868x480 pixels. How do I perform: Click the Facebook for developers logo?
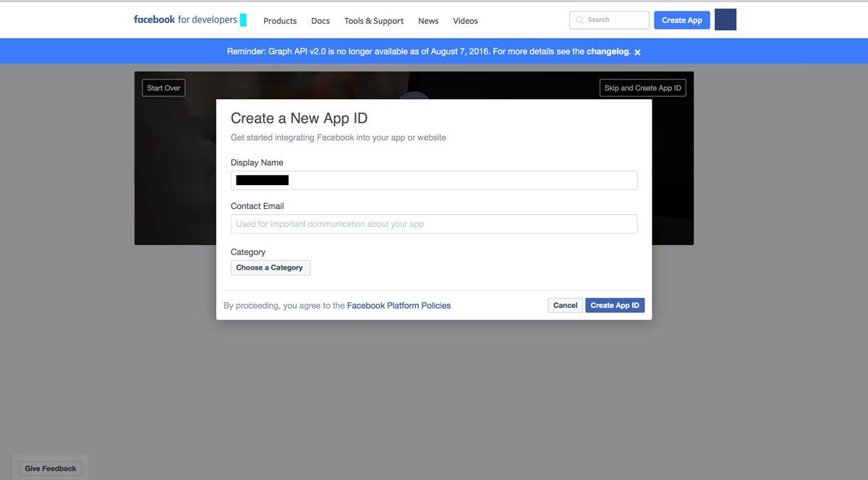pyautogui.click(x=186, y=20)
